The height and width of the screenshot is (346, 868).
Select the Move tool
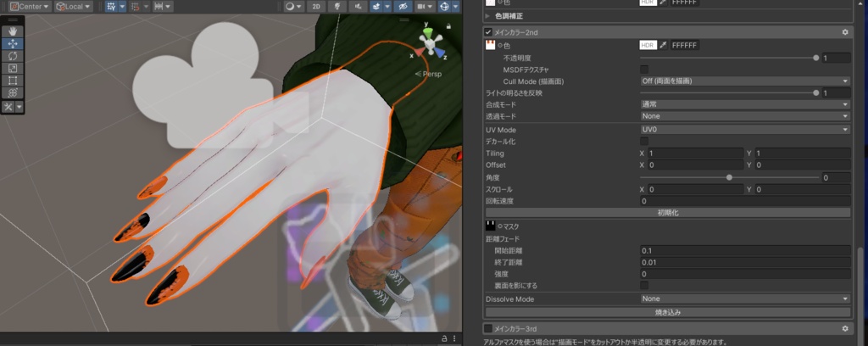pyautogui.click(x=13, y=44)
